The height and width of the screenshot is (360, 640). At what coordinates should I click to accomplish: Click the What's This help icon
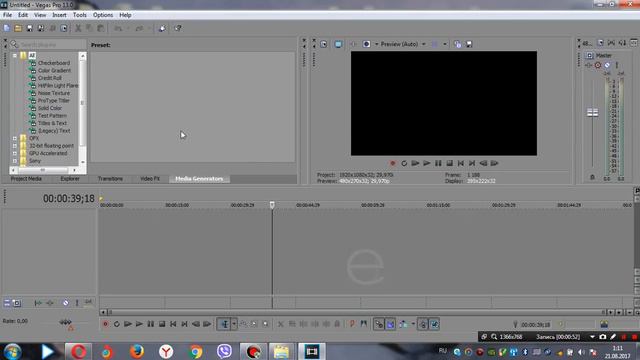178,28
